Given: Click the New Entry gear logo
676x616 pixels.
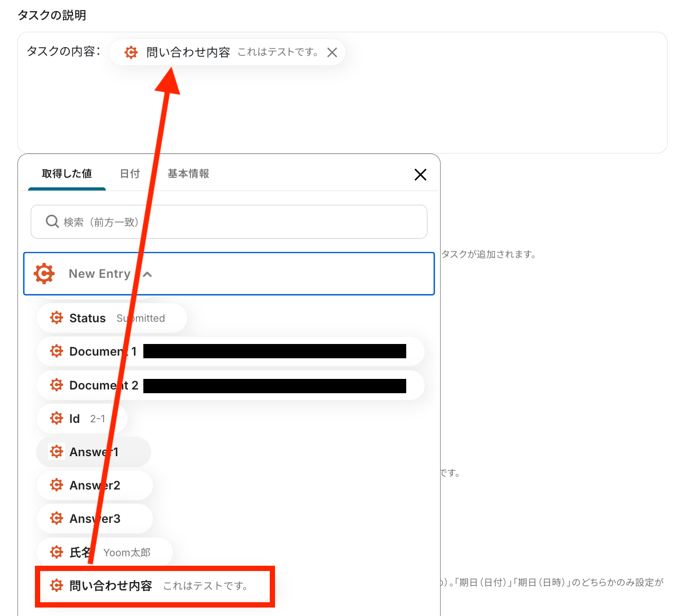Looking at the screenshot, I should tap(44, 274).
